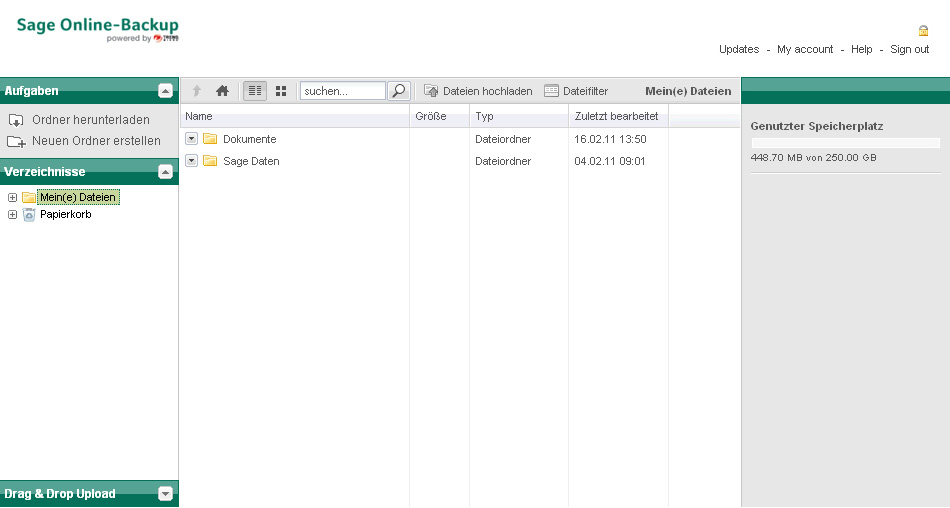Click the Papierkorb recycle bin icon

(x=29, y=215)
